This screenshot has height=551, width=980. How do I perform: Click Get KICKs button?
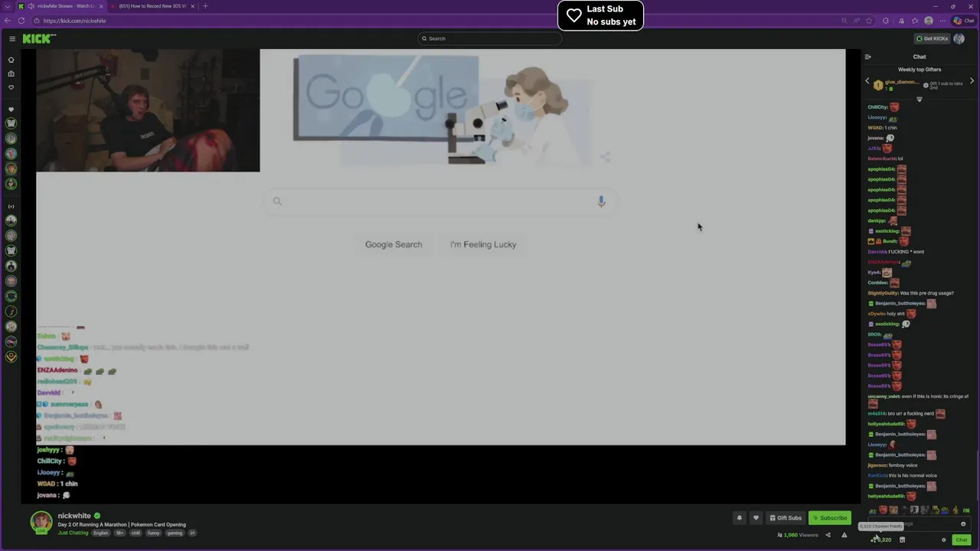(932, 38)
